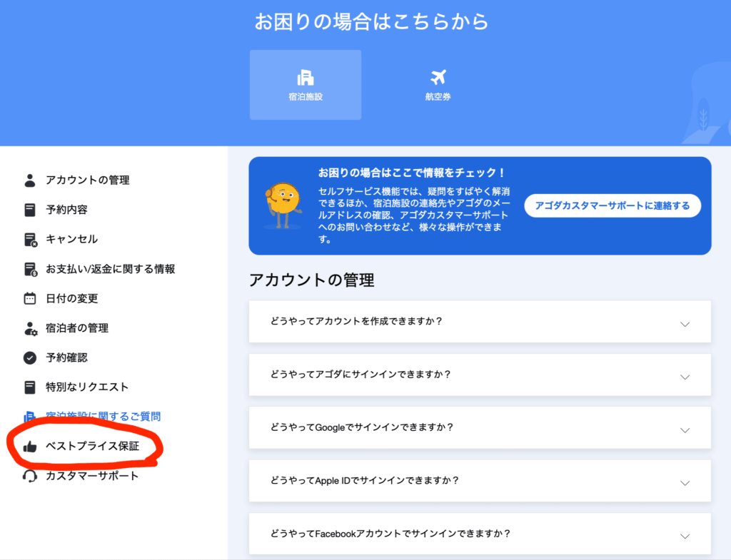The width and height of the screenshot is (731, 560).
Task: Click the person icon beside アカウントの管理
Action: (30, 180)
